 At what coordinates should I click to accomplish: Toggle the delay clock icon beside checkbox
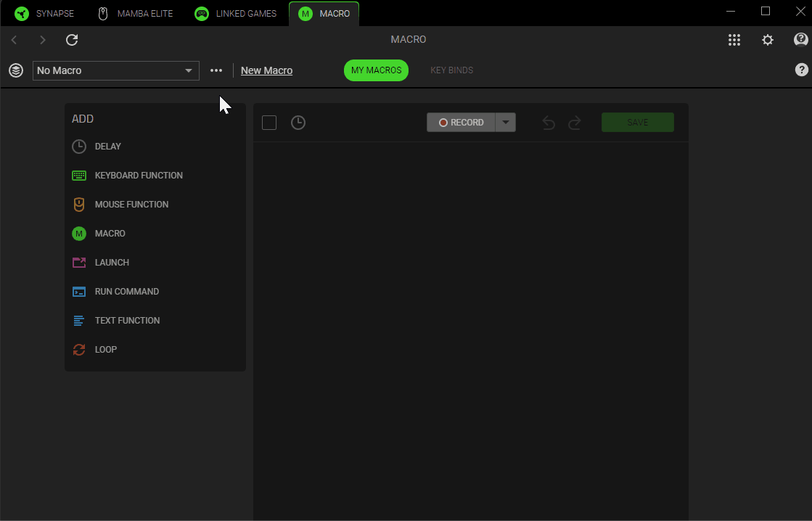(298, 123)
